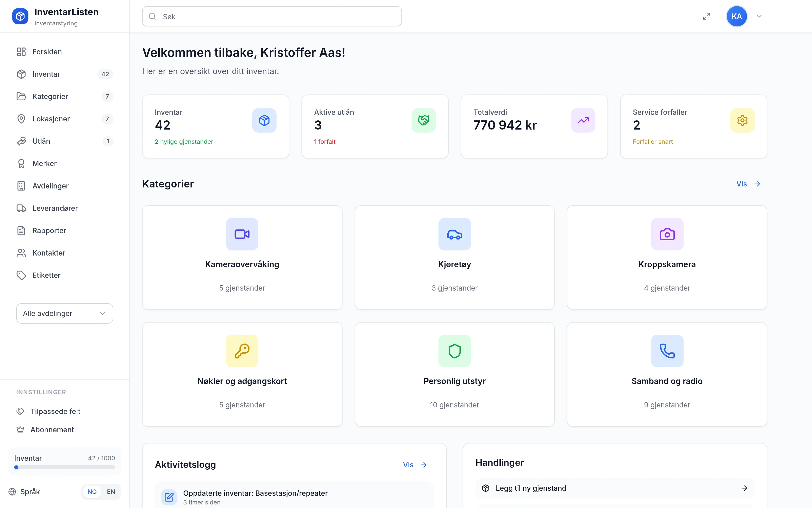Click into the Søk search field
Screen dimensions: 812x508
(x=272, y=16)
